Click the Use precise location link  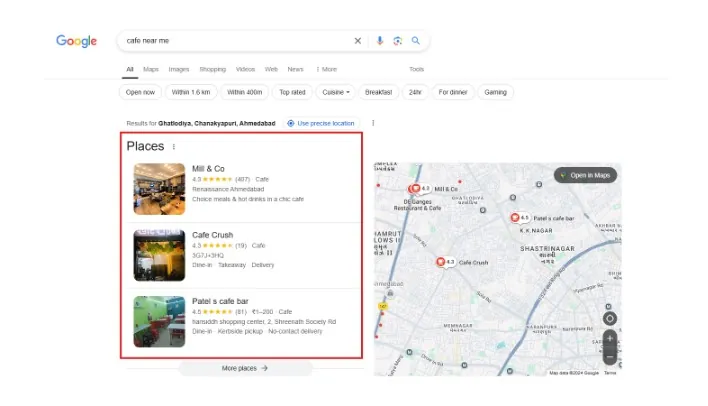pos(321,123)
